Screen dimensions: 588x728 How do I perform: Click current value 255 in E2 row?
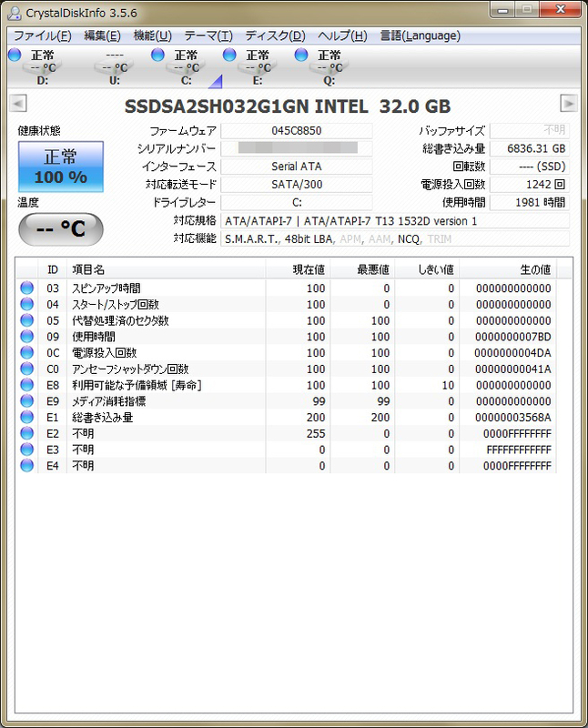click(x=316, y=434)
